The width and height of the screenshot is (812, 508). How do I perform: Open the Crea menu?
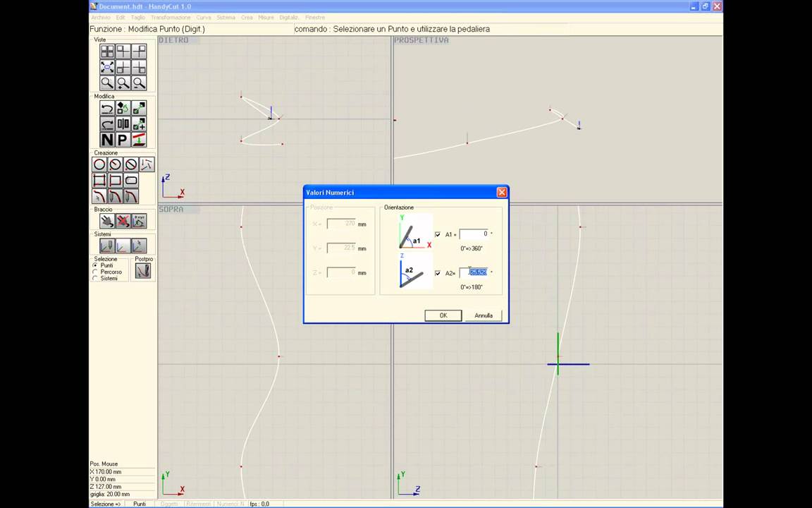(247, 18)
